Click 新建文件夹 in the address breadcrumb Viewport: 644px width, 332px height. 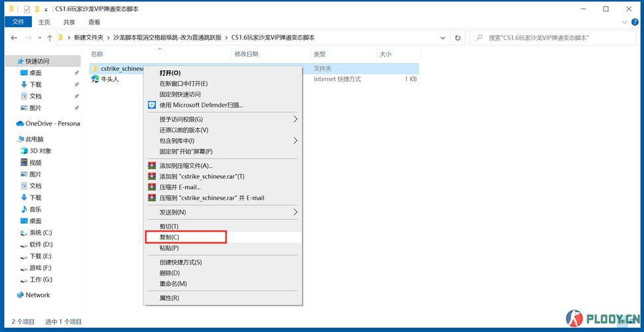88,38
